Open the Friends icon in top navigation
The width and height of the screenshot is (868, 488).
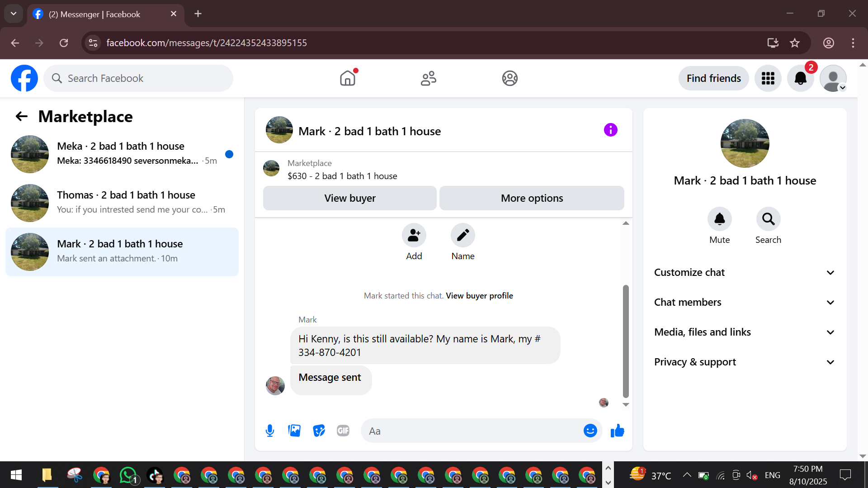pyautogui.click(x=428, y=78)
